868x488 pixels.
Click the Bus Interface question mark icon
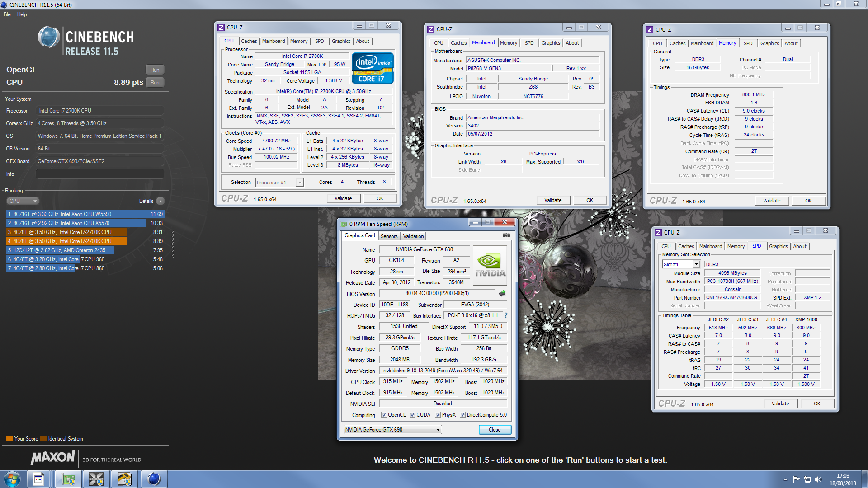(x=506, y=315)
